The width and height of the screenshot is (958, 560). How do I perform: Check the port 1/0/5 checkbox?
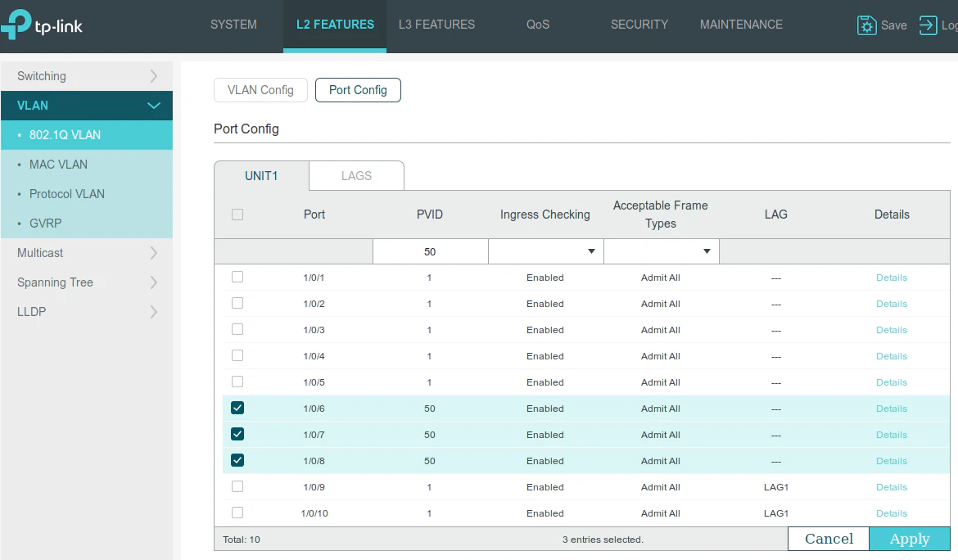pyautogui.click(x=237, y=382)
